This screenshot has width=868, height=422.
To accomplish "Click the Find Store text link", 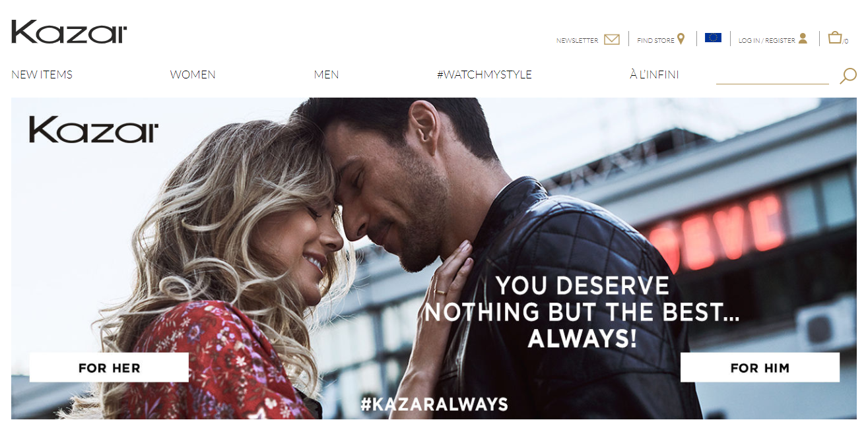I will point(655,41).
